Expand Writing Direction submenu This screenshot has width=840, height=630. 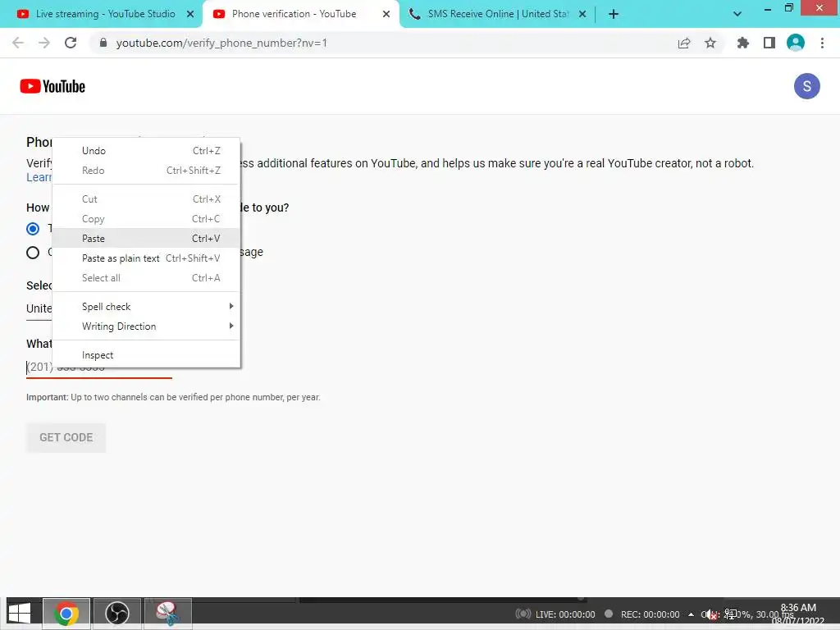point(146,326)
